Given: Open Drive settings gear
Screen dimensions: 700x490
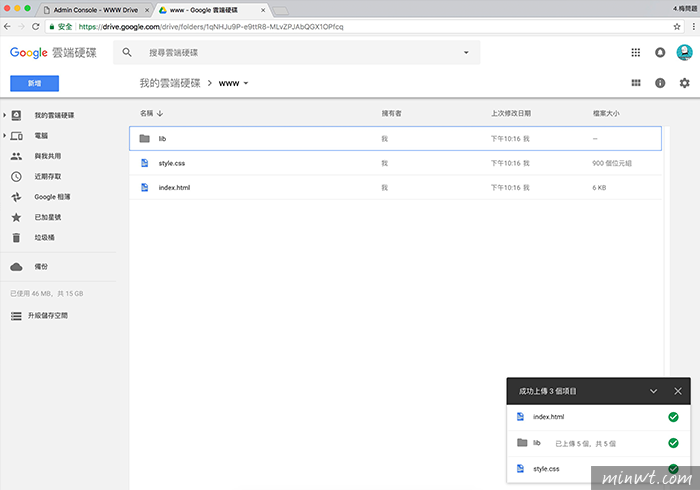Looking at the screenshot, I should point(684,83).
